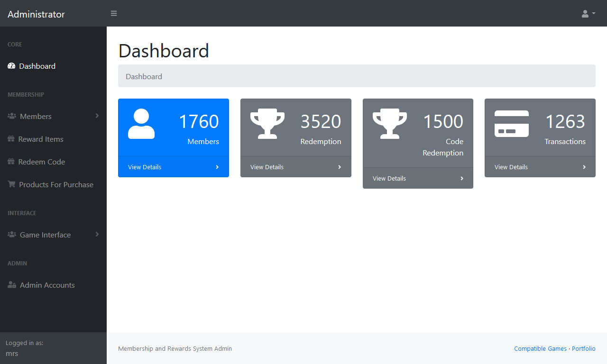Click the credit card icon on Transactions card
607x364 pixels.
[512, 123]
